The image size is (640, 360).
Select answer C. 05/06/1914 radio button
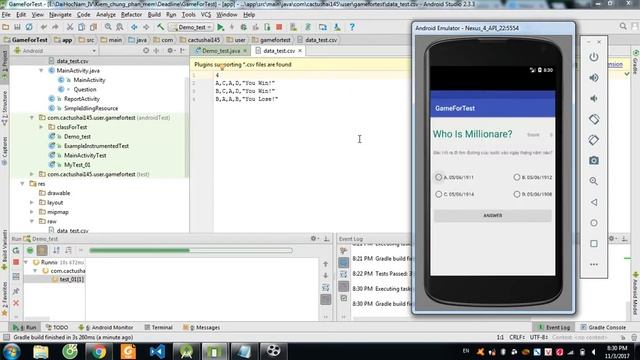point(438,194)
